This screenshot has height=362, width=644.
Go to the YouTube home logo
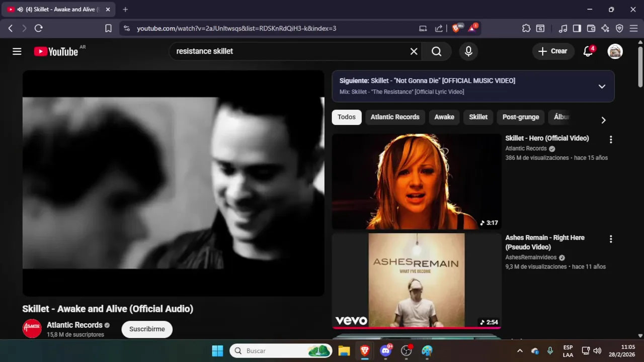(56, 51)
